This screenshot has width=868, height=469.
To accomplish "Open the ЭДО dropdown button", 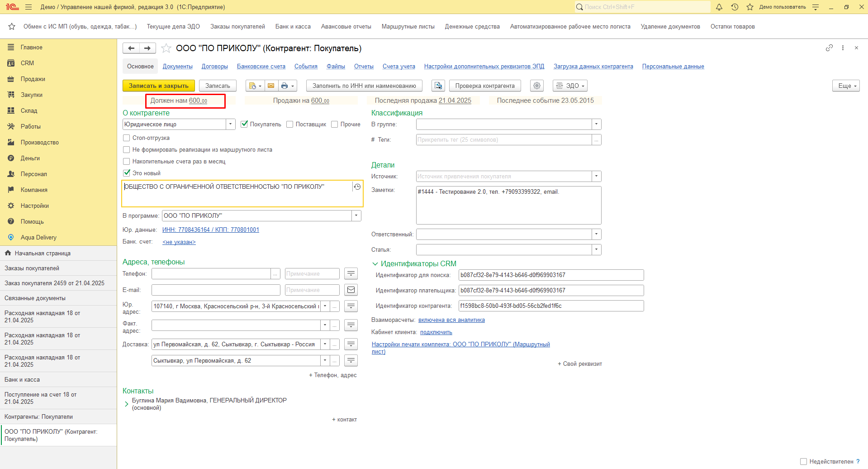I will [570, 86].
